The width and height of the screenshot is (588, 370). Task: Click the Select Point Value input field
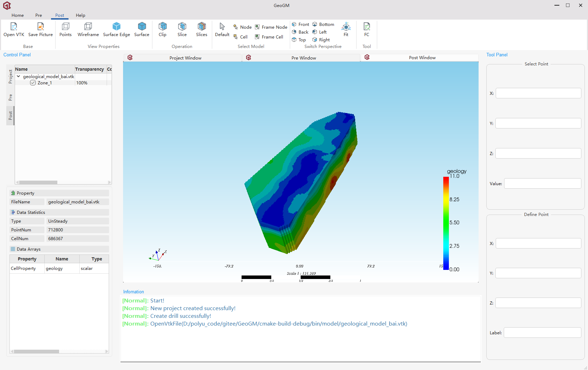click(542, 183)
